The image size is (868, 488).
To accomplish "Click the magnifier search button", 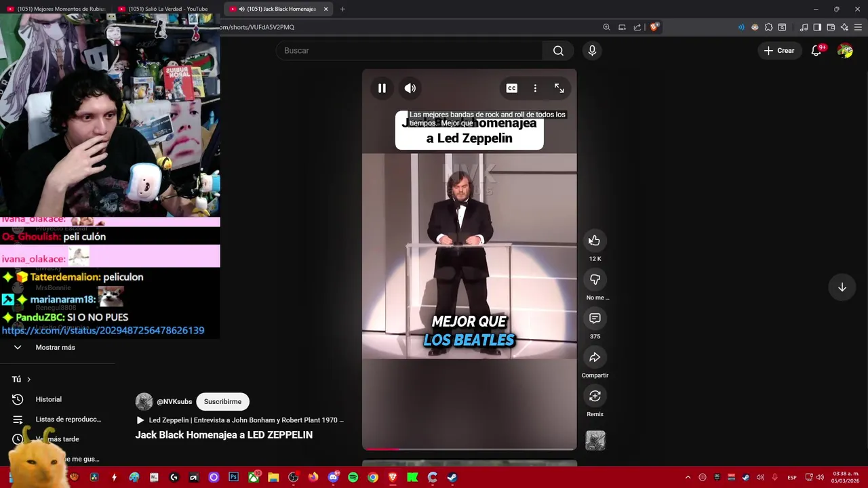I will [x=558, y=51].
